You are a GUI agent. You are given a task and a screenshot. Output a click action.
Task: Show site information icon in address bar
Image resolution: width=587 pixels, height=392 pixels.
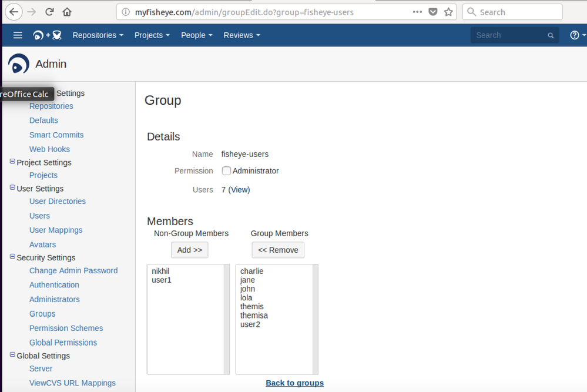pos(126,12)
